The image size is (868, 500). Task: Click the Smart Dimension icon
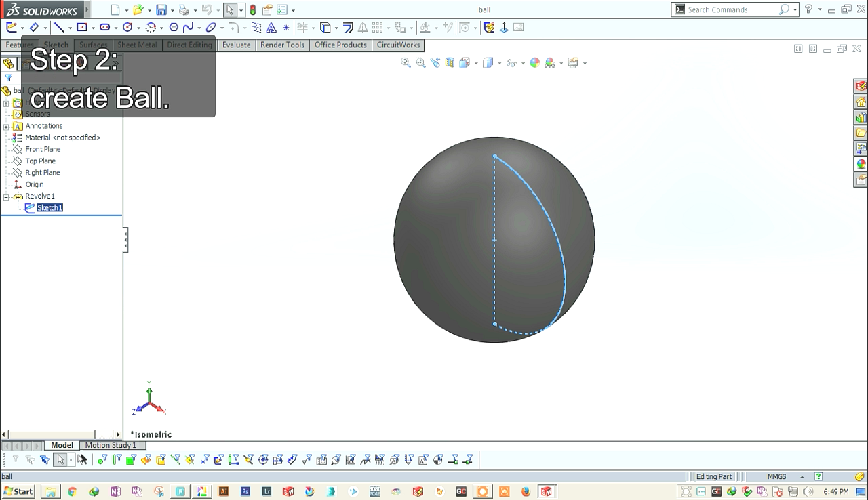pyautogui.click(x=33, y=27)
